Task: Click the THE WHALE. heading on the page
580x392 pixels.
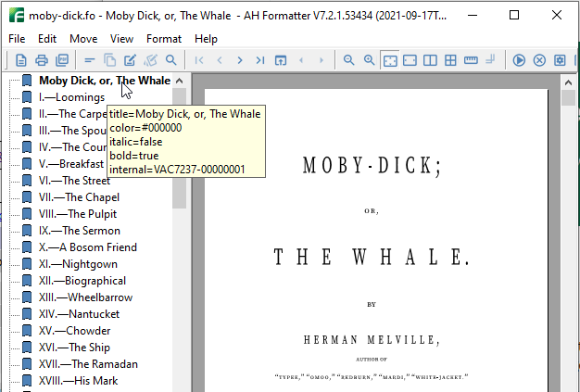Action: click(x=372, y=257)
